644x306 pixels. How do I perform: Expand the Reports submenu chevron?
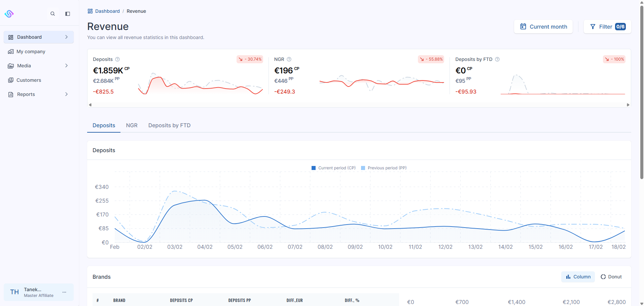coord(66,94)
